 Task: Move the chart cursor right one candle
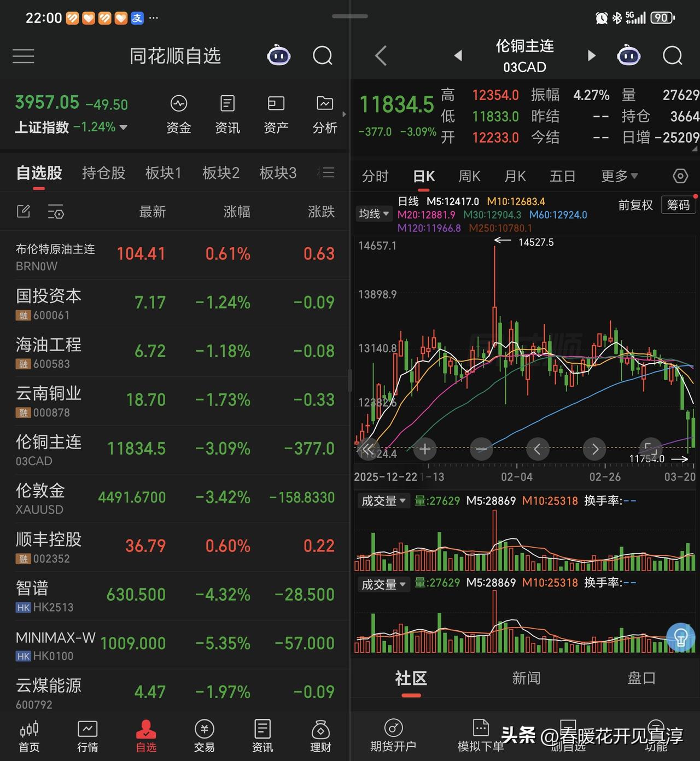[594, 449]
